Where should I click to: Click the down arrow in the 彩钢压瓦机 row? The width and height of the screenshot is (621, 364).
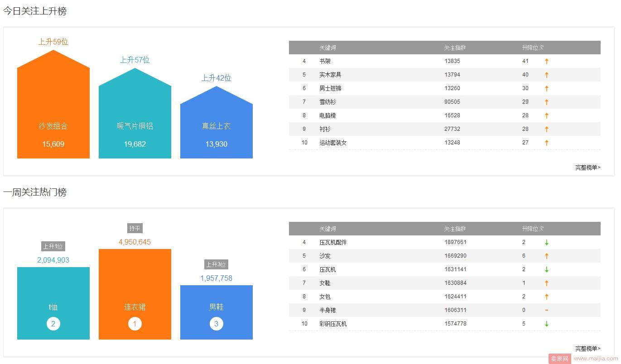(x=547, y=324)
